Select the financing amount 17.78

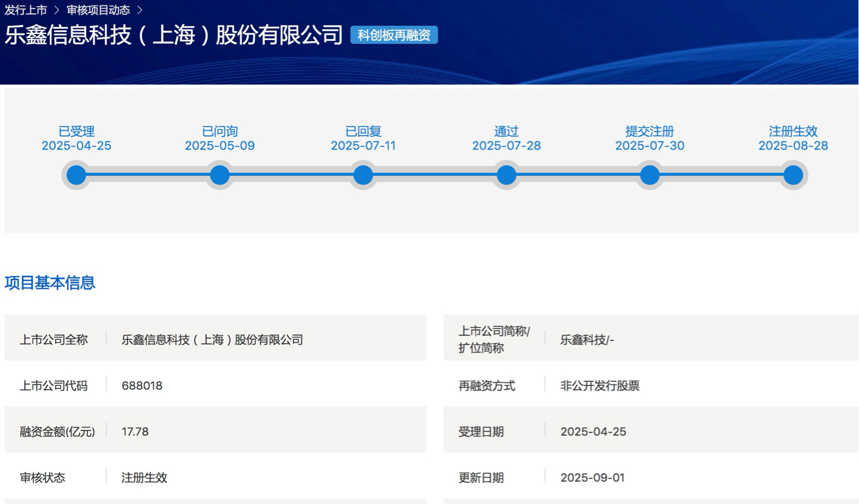tap(135, 432)
